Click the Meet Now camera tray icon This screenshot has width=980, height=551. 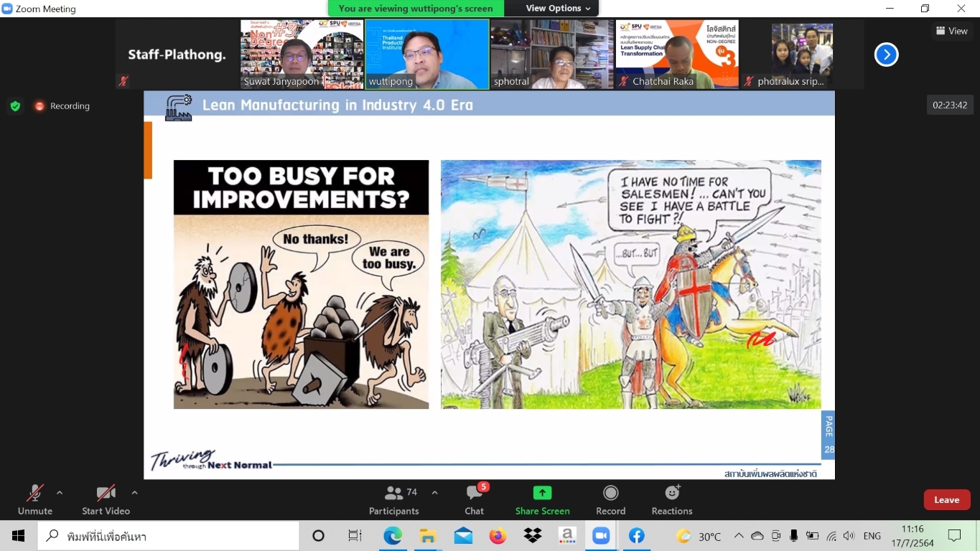coord(776,536)
